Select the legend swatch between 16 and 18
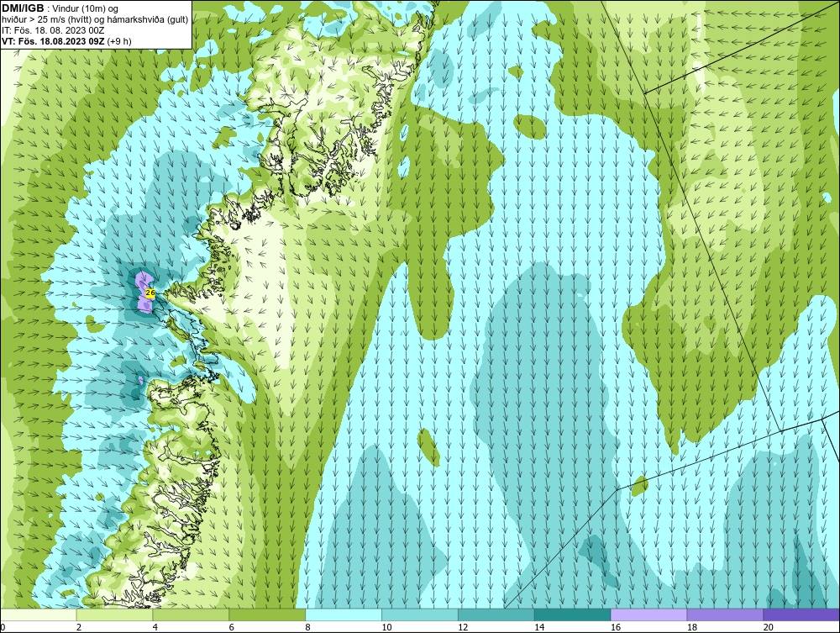Viewport: 840px width, 633px height. coord(648,615)
